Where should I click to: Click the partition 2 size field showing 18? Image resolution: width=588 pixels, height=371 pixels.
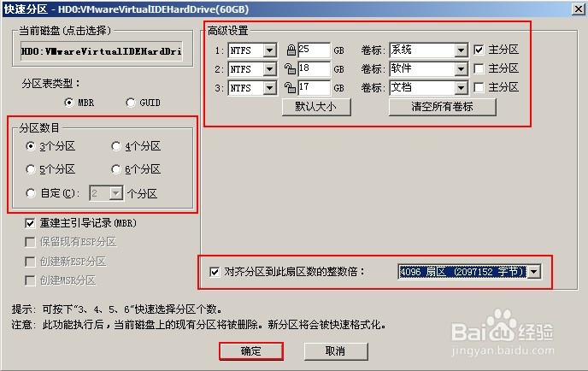point(315,68)
